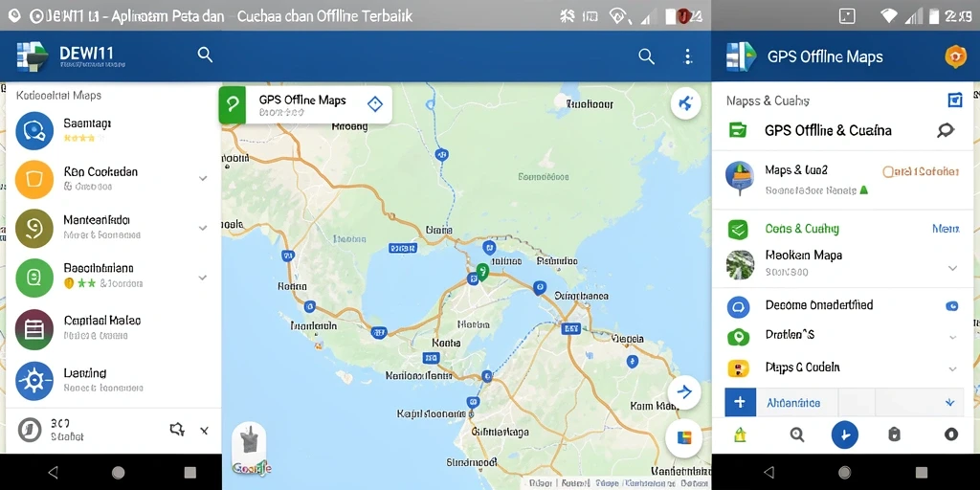Tap the yellow icon beside Plaps C Codeln
This screenshot has height=490, width=980.
click(738, 368)
